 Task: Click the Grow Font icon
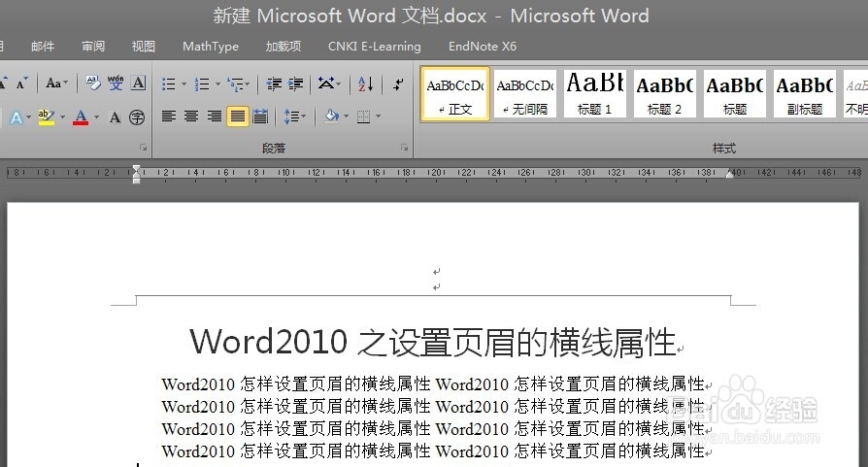(x=3, y=83)
